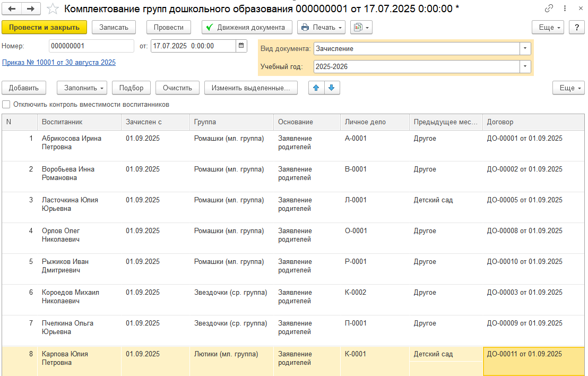Viewport: 588px width, 376px height.
Task: Expand the Вид документа dropdown
Action: pyautogui.click(x=525, y=48)
